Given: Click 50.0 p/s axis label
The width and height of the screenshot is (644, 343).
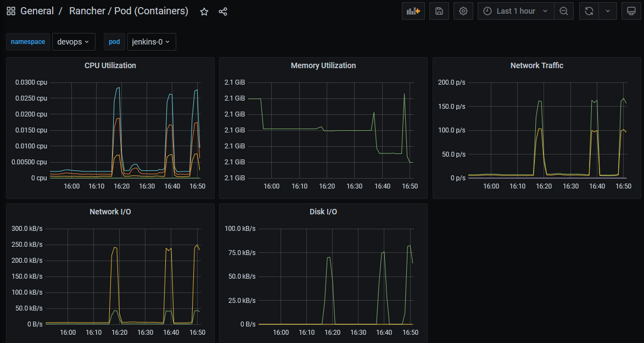Looking at the screenshot, I should (453, 154).
